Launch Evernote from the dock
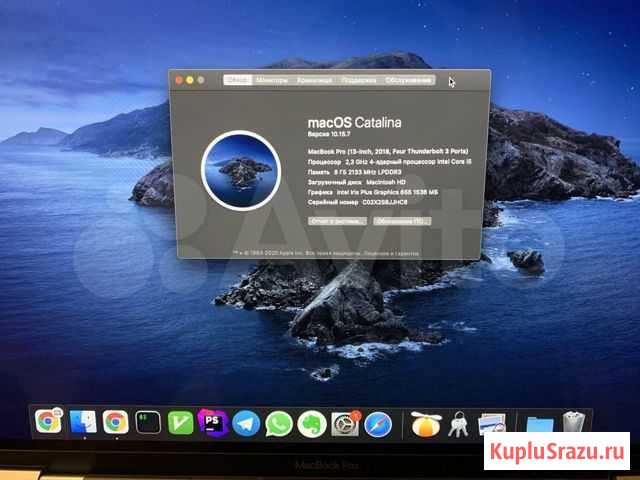640x480 pixels. (312, 424)
